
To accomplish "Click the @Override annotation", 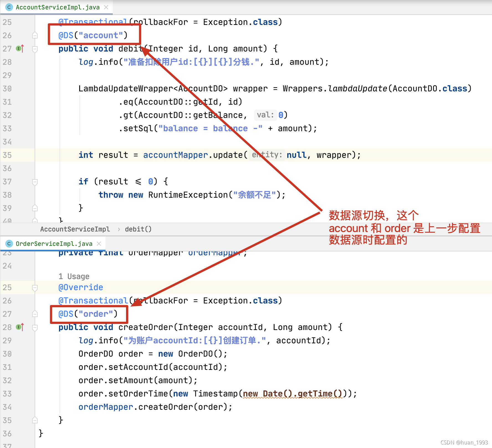I will (81, 287).
